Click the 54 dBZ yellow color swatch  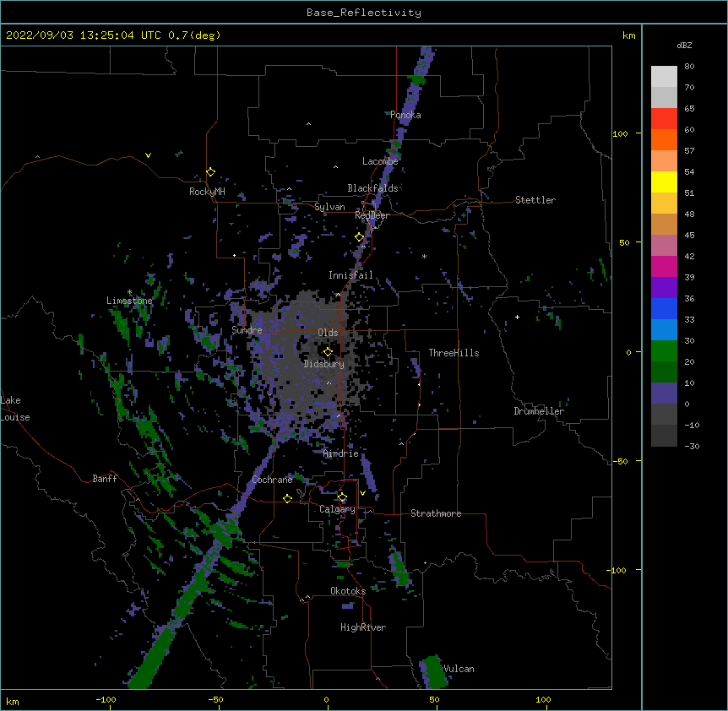(x=664, y=182)
